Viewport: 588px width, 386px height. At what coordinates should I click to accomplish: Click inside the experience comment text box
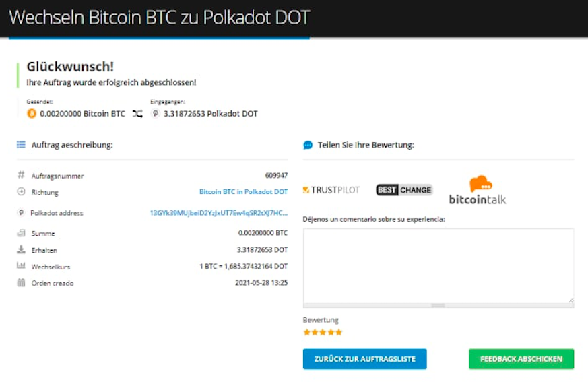[438, 266]
